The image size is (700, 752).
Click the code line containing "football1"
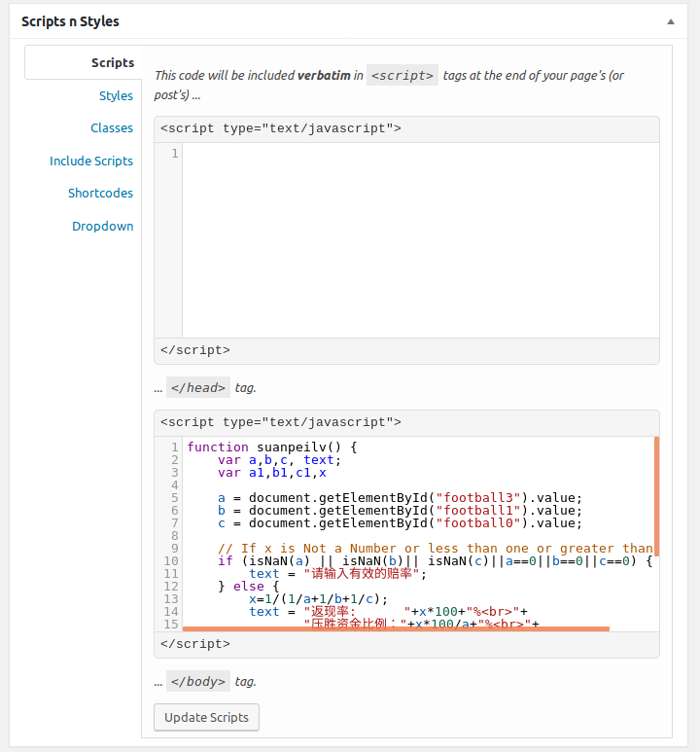coord(400,511)
